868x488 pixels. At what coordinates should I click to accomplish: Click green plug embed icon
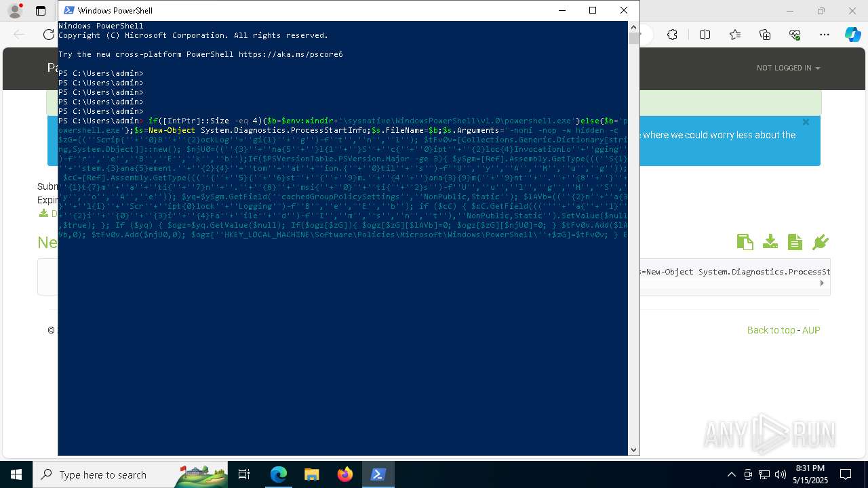click(821, 242)
